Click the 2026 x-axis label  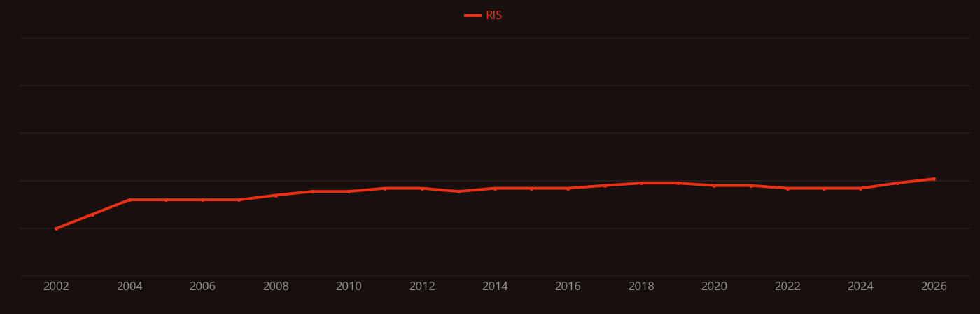(x=934, y=287)
